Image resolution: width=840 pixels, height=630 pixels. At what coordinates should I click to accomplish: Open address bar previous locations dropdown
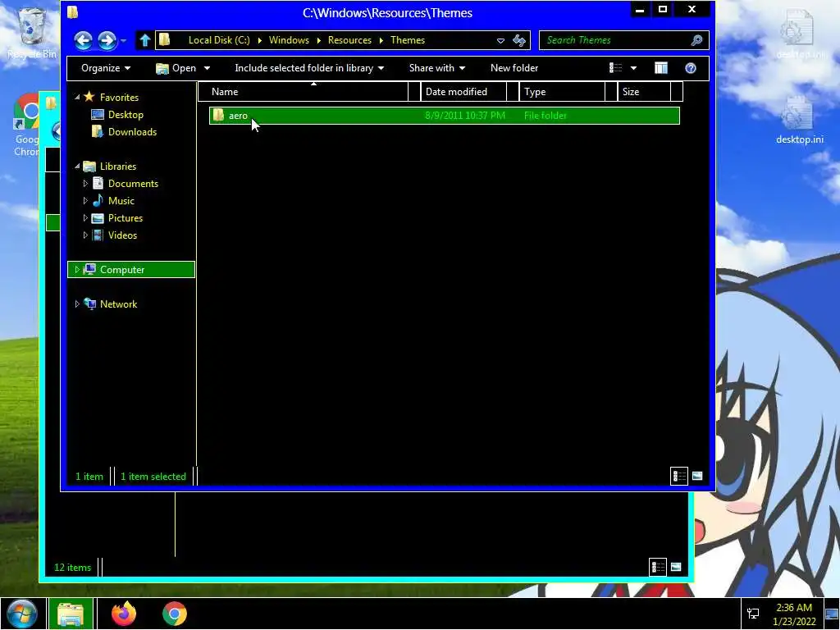pyautogui.click(x=500, y=41)
